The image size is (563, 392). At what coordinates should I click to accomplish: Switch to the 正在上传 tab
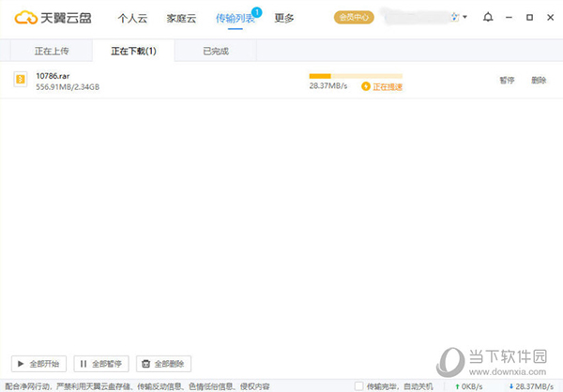coord(52,51)
